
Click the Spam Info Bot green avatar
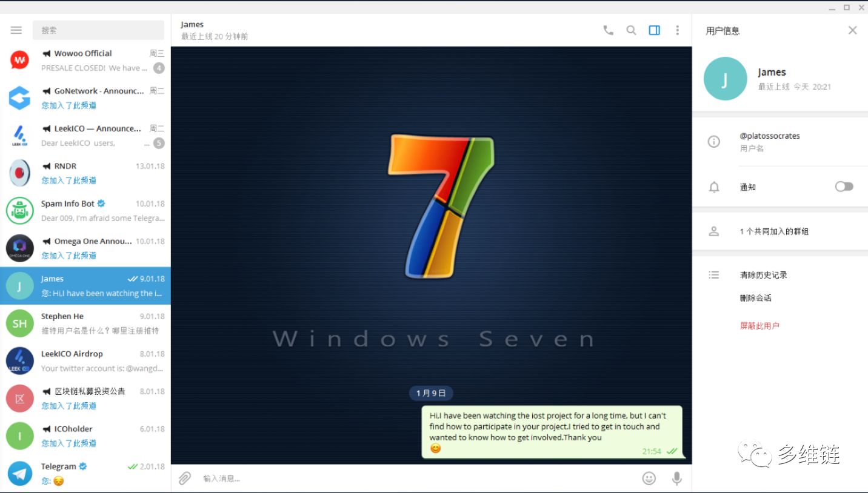click(19, 211)
